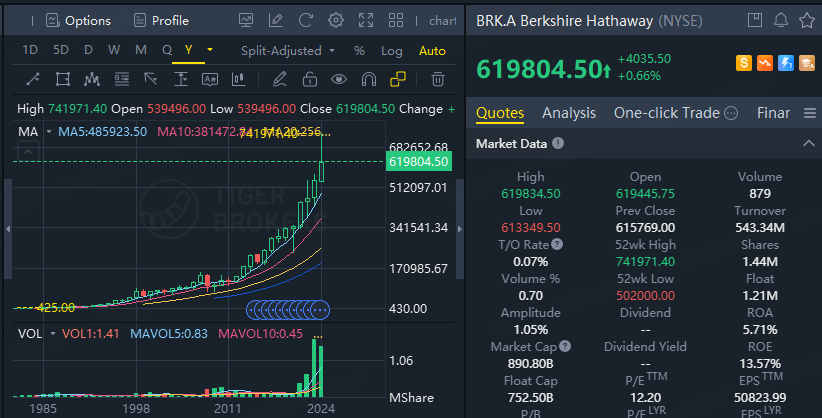Viewport: 822px width, 418px height.
Task: Toggle the percent scale option
Action: (359, 50)
